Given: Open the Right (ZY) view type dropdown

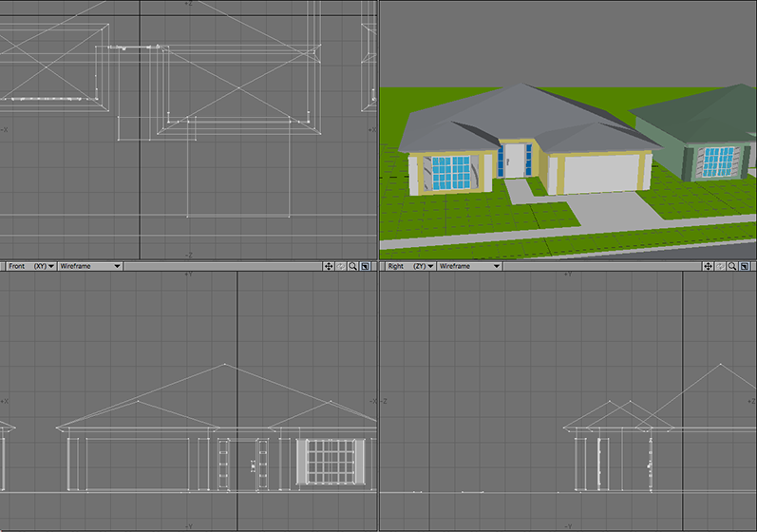Looking at the screenshot, I should pos(409,267).
